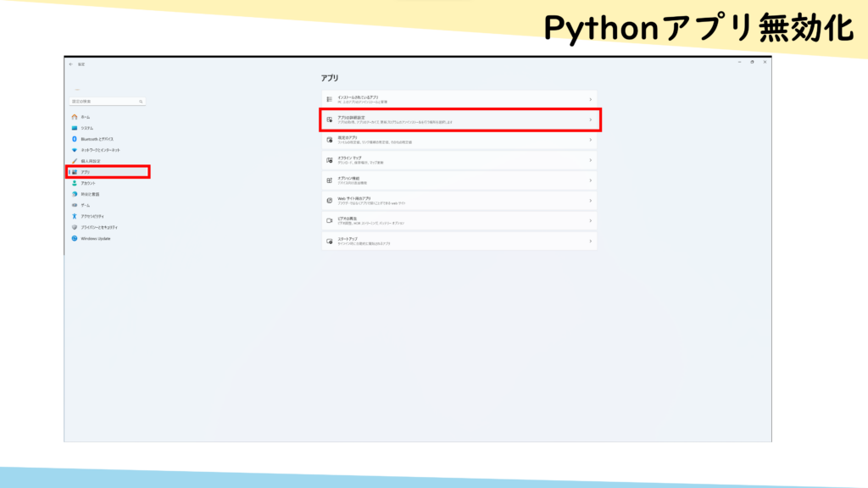868x488 pixels.
Task: Open the ゲーム sidebar item
Action: tap(108, 205)
